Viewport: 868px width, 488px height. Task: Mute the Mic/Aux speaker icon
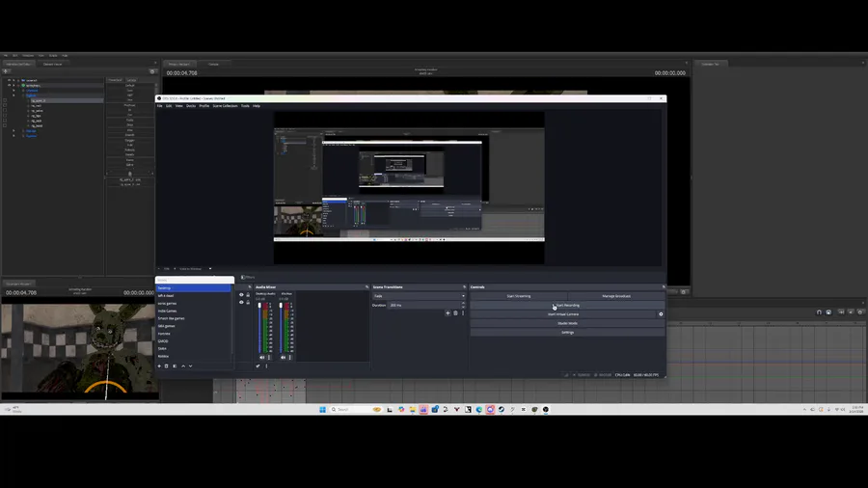[283, 358]
